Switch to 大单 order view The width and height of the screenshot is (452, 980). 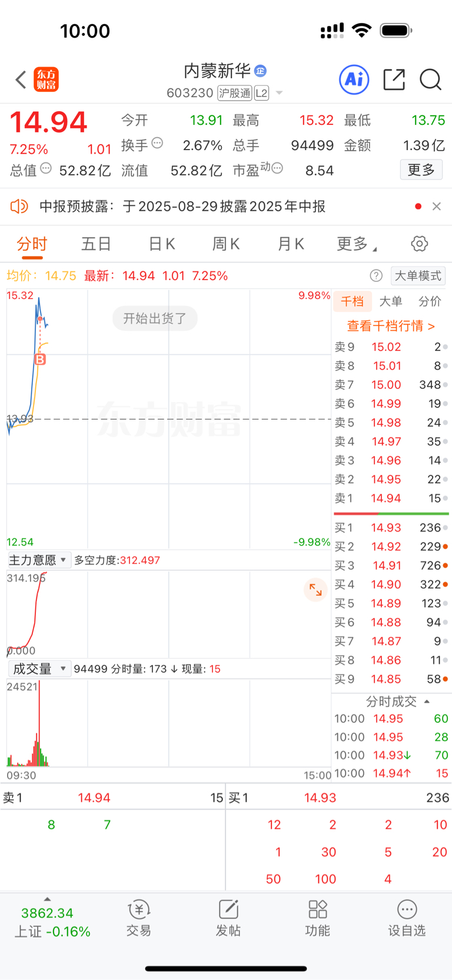(x=391, y=301)
